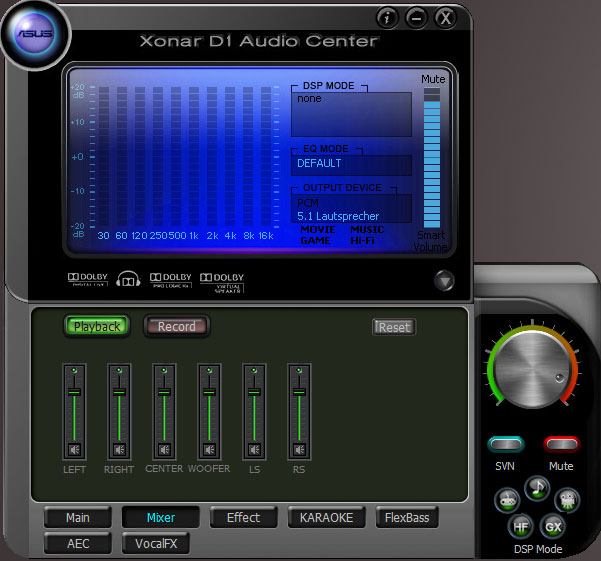The width and height of the screenshot is (601, 561).
Task: Mute the LEFT channel speaker icon
Action: [x=74, y=449]
